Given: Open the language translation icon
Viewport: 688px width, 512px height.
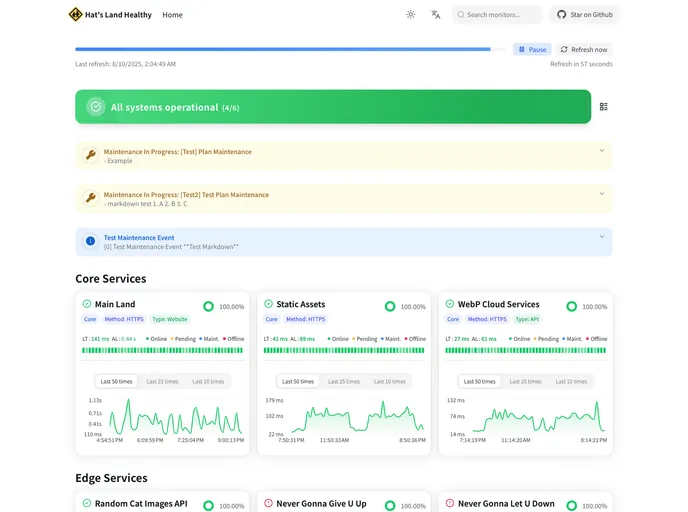Looking at the screenshot, I should (x=435, y=14).
